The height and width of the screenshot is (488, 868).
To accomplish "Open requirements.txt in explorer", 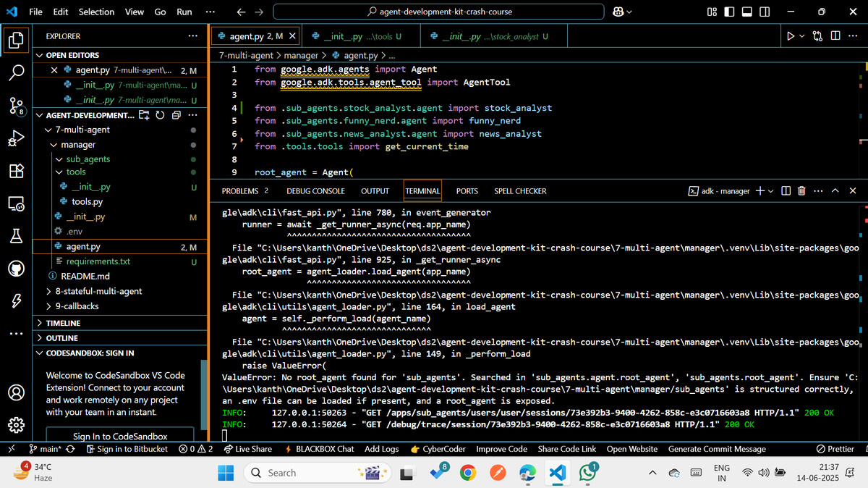I will pos(98,261).
